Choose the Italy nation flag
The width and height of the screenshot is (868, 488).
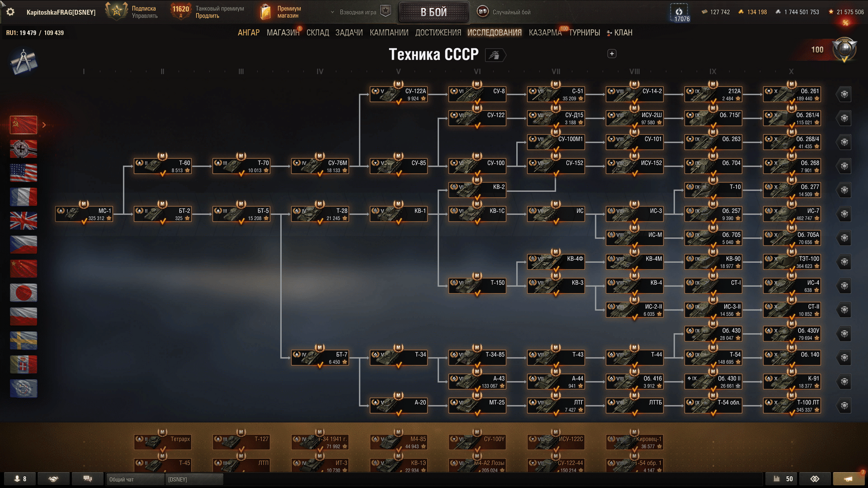coord(24,364)
